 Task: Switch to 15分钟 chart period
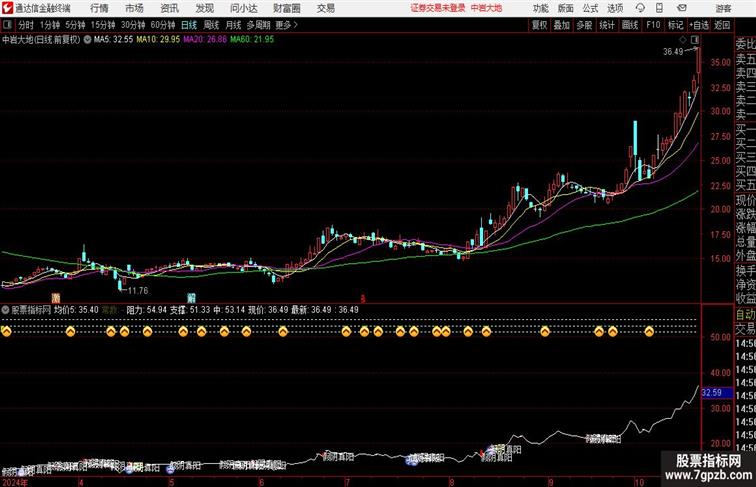(103, 25)
